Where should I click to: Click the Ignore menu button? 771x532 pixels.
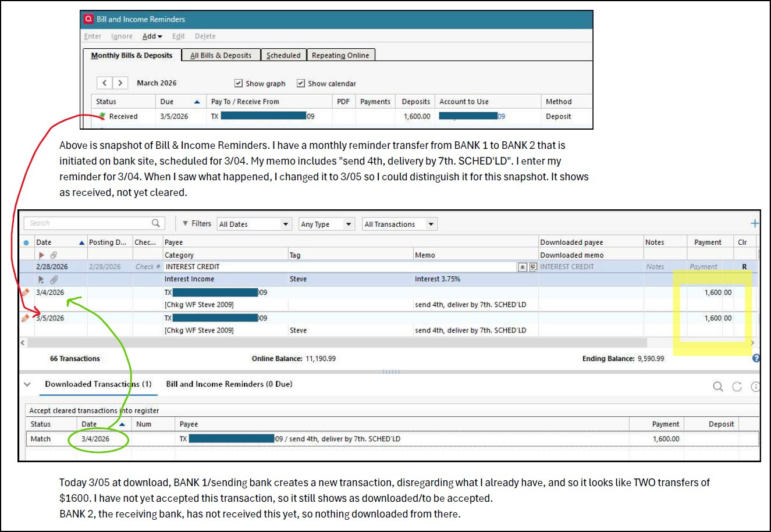click(122, 36)
